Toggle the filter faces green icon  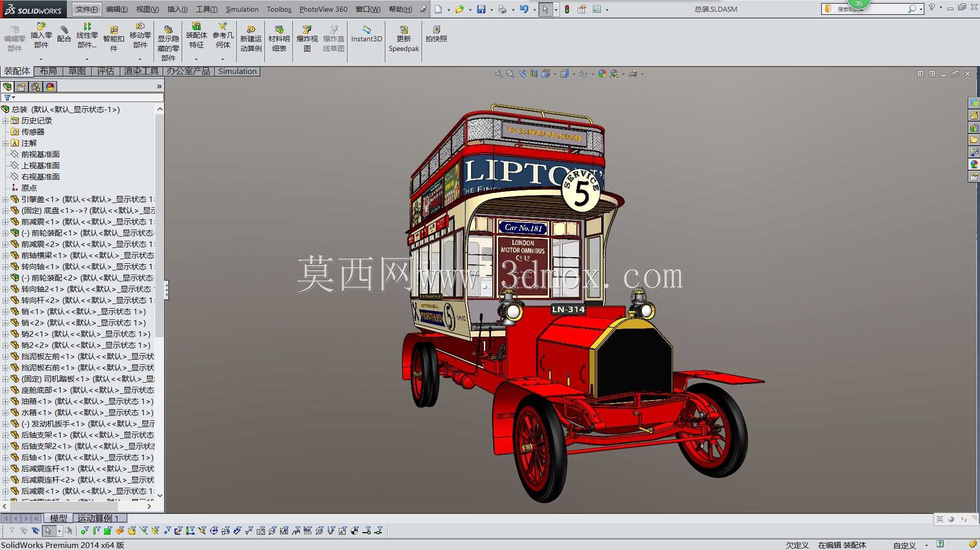[108, 531]
